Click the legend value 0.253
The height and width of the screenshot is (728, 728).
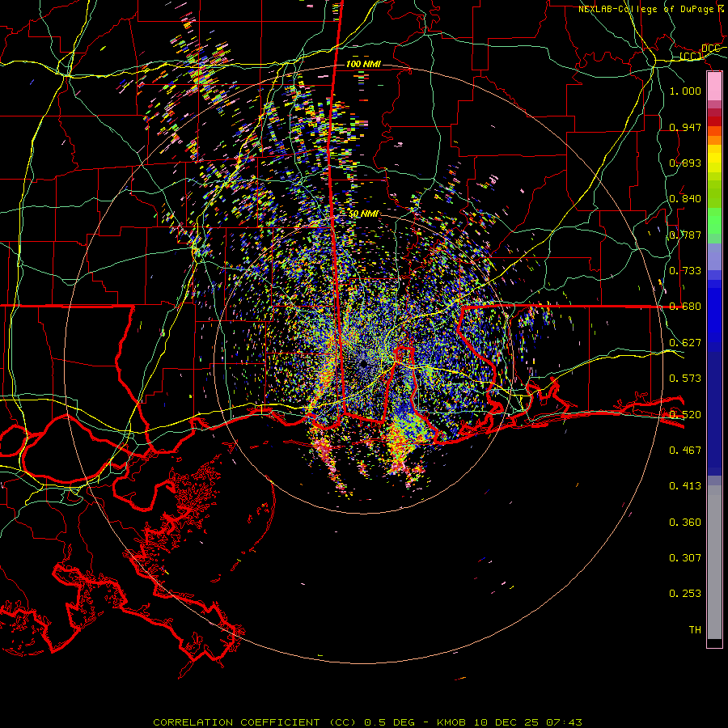[685, 594]
